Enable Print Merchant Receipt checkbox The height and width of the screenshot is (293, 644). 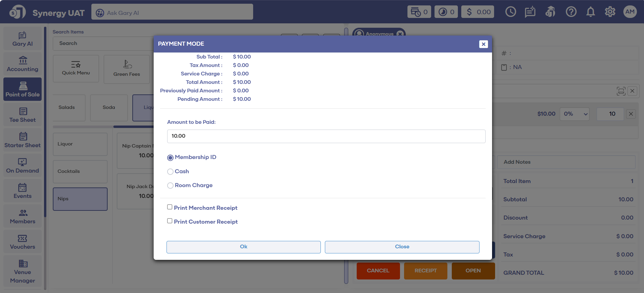point(170,207)
